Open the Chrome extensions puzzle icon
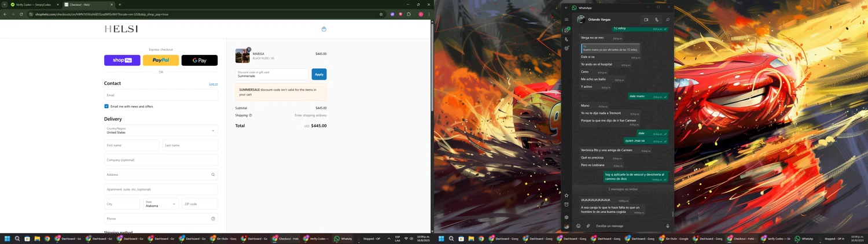This screenshot has height=244, width=868. pos(409,14)
